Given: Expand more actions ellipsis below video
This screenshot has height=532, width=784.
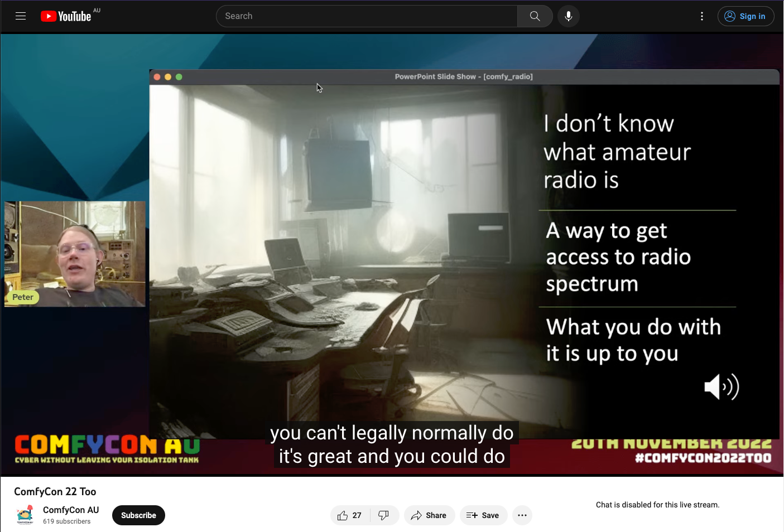Looking at the screenshot, I should [522, 515].
